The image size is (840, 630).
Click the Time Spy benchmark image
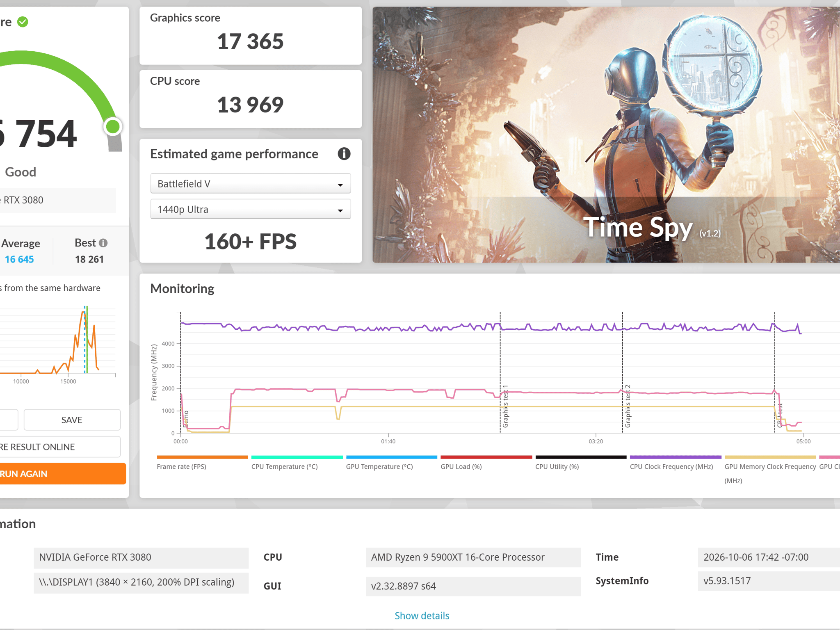[x=606, y=135]
